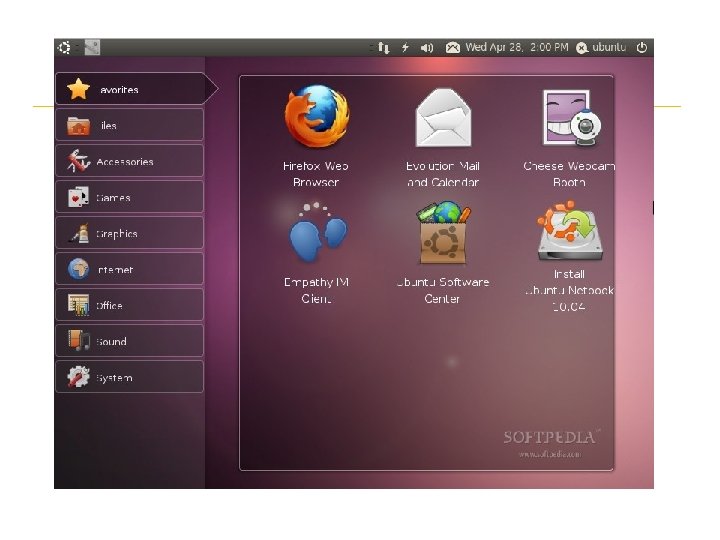Select the Internet category
The image size is (720, 540).
click(x=129, y=269)
